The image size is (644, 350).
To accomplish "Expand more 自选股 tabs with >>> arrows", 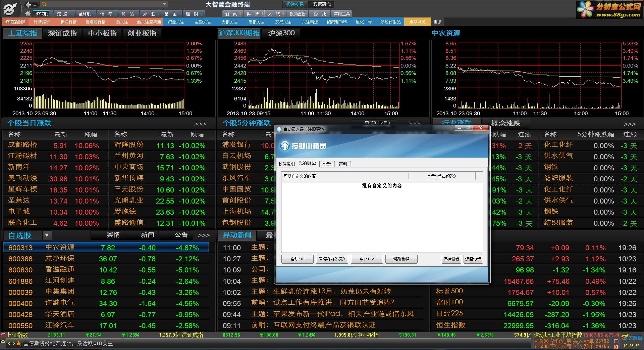I will 204,235.
